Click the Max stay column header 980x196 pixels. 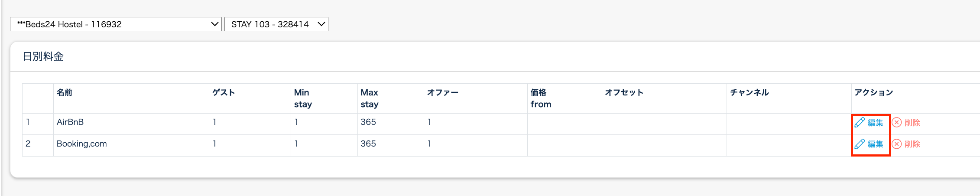369,98
